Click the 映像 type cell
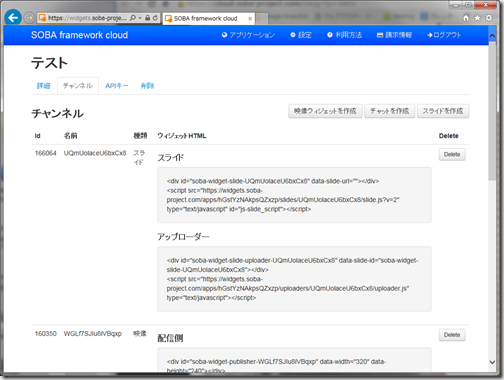 coord(140,334)
